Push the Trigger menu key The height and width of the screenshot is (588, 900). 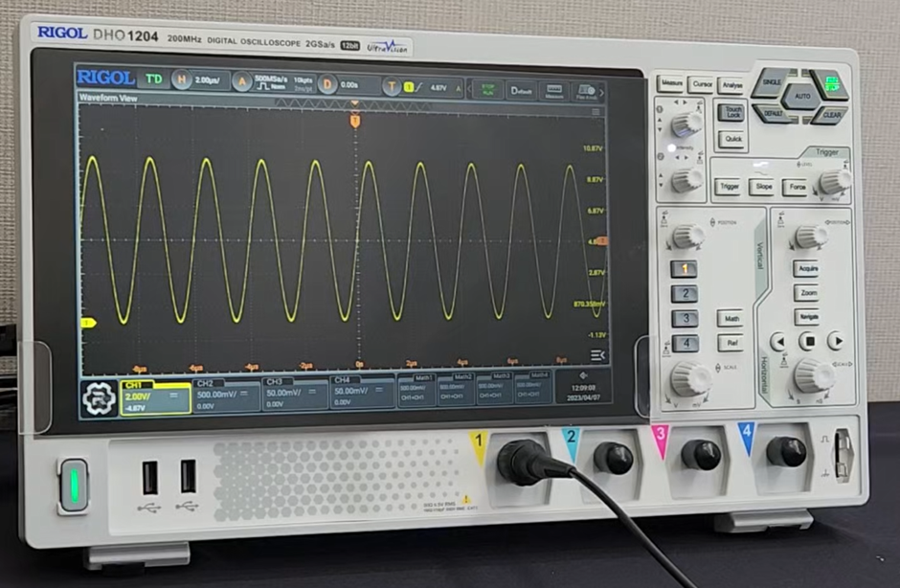pos(729,186)
